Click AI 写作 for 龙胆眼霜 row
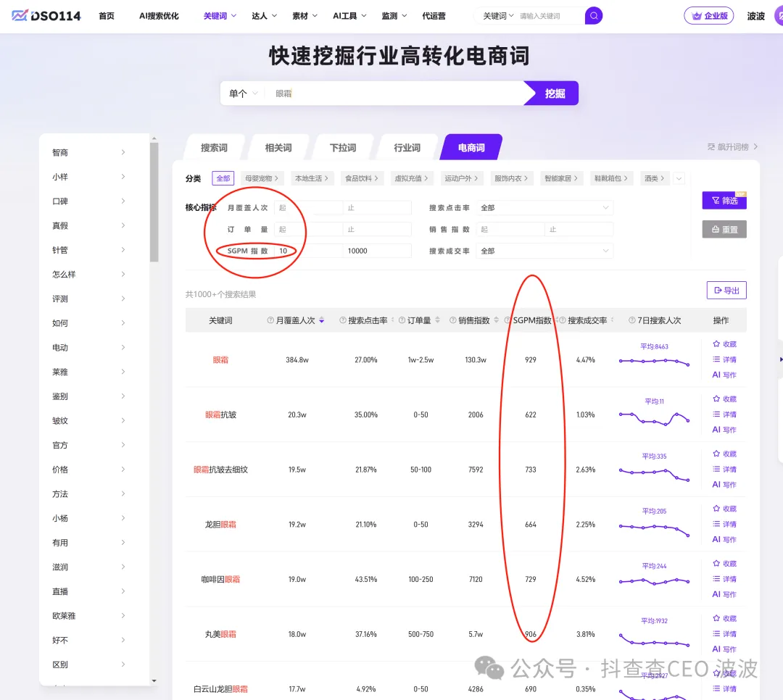 point(724,539)
